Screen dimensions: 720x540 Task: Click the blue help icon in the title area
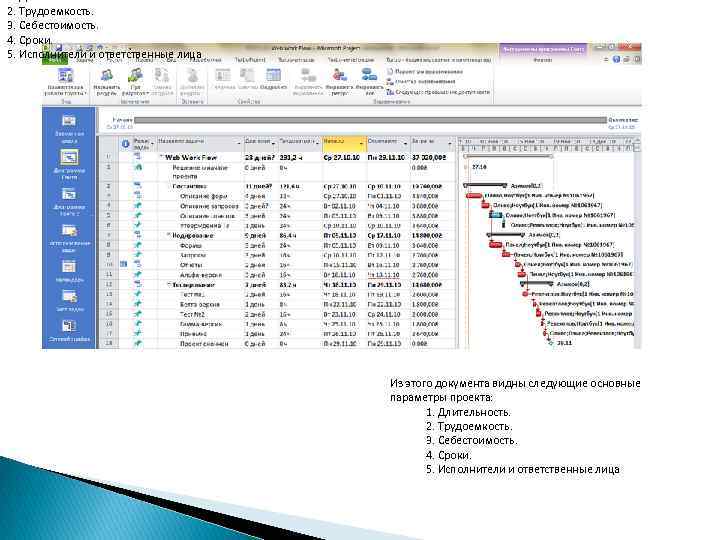pyautogui.click(x=616, y=59)
